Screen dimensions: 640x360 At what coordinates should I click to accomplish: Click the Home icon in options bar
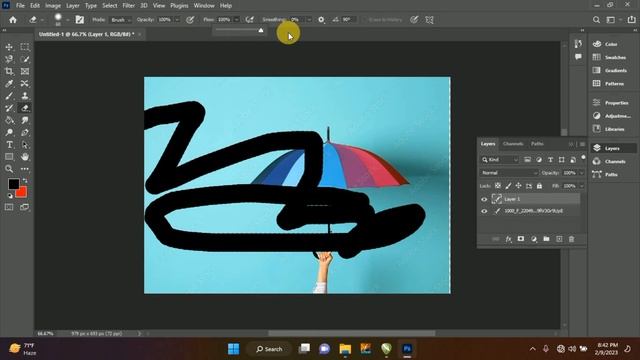click(13, 20)
